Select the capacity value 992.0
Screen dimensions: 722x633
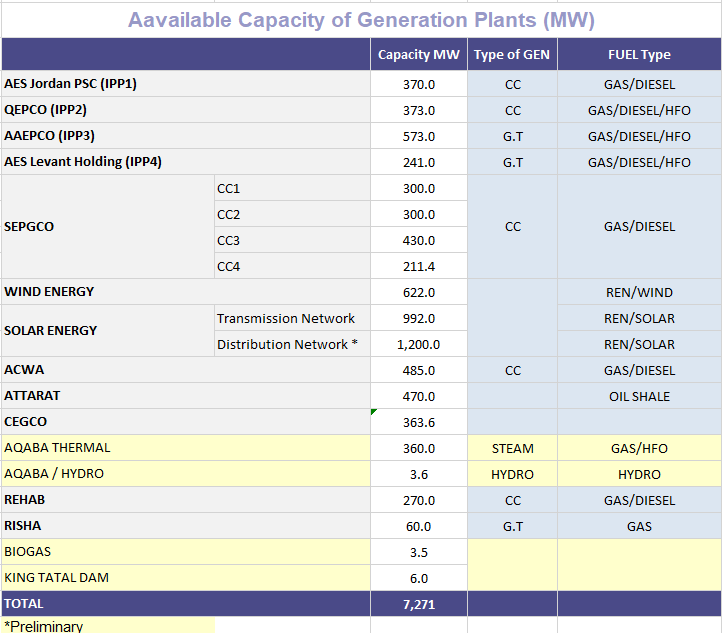click(x=419, y=318)
